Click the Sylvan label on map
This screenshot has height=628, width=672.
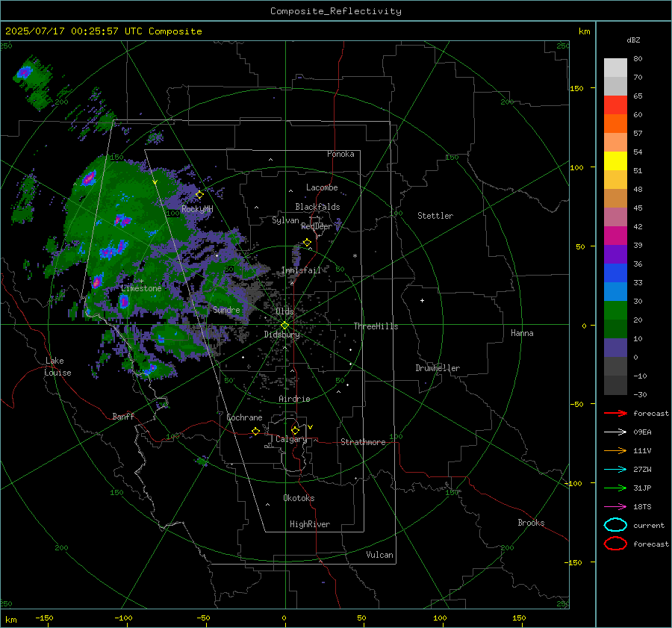[285, 221]
